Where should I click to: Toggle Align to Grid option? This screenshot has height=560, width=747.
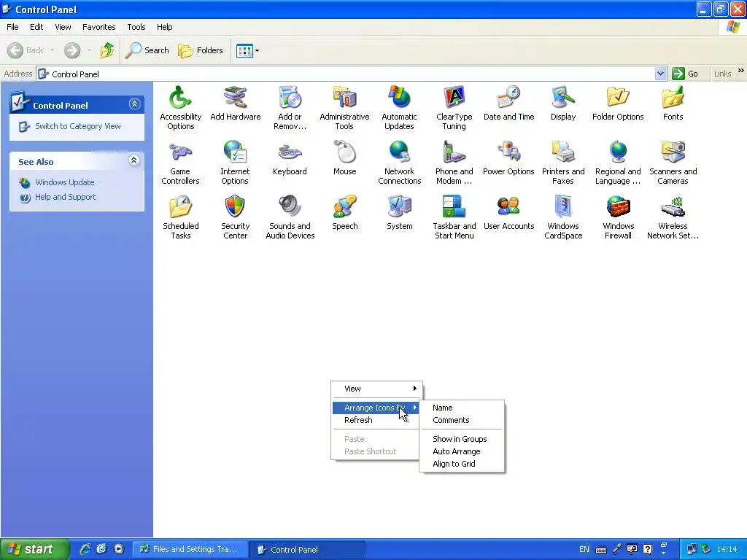[454, 464]
